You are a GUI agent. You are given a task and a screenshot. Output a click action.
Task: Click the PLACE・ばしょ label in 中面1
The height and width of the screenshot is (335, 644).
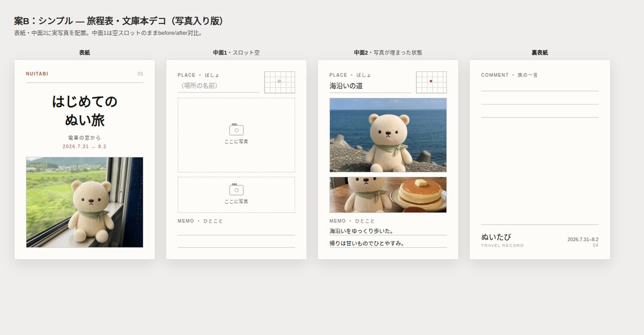point(199,75)
